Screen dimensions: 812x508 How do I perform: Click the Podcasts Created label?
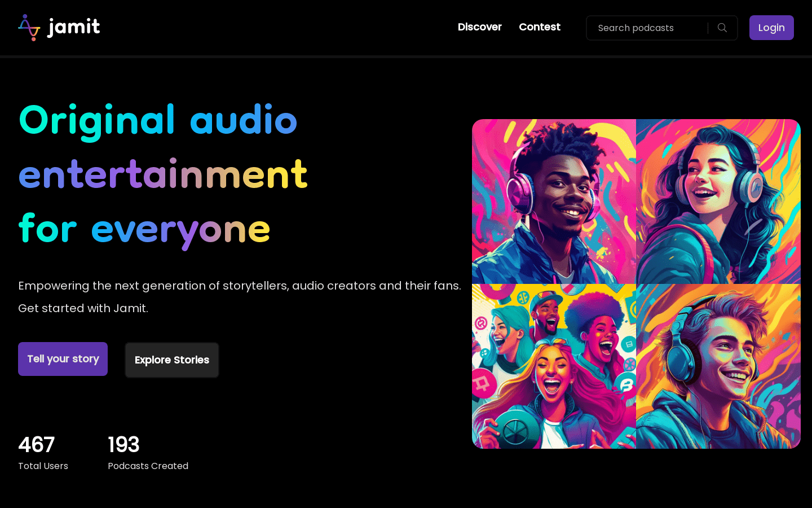(148, 466)
